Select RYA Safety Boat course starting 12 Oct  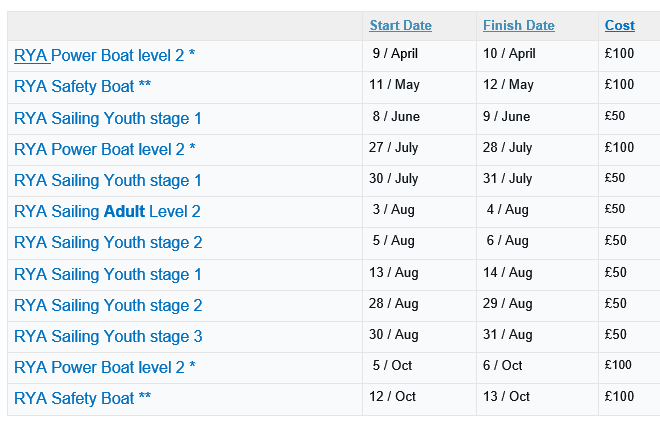(x=83, y=398)
